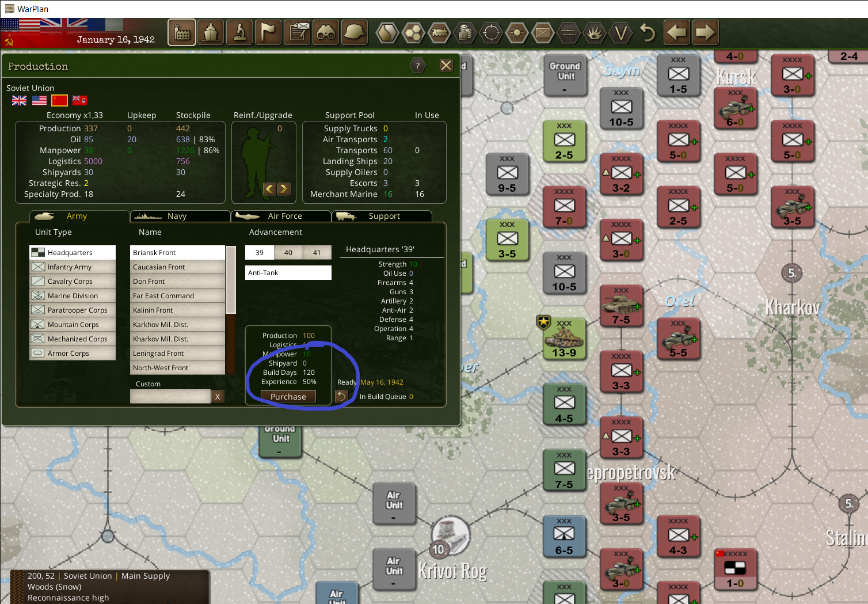Screen dimensions: 868x604
Task: Click the V victory hexagon icon
Action: click(620, 33)
